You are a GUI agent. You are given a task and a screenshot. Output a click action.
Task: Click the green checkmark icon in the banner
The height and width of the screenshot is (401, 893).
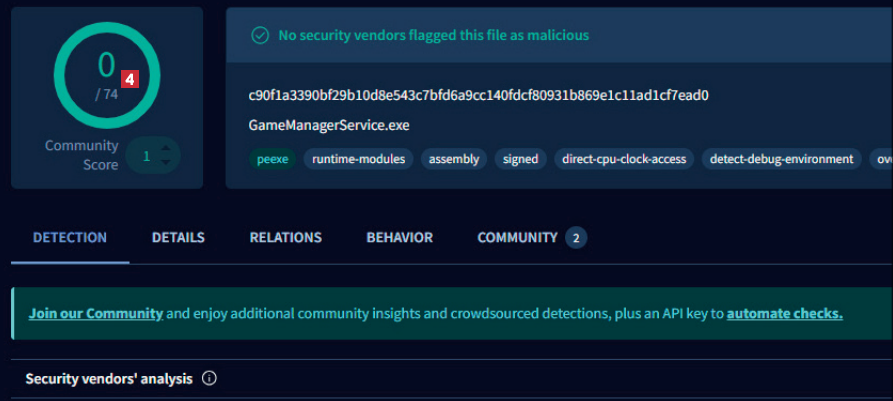tap(260, 35)
